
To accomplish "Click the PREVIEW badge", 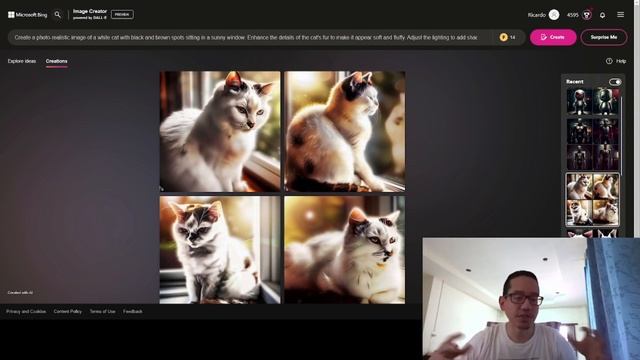I will (x=122, y=14).
